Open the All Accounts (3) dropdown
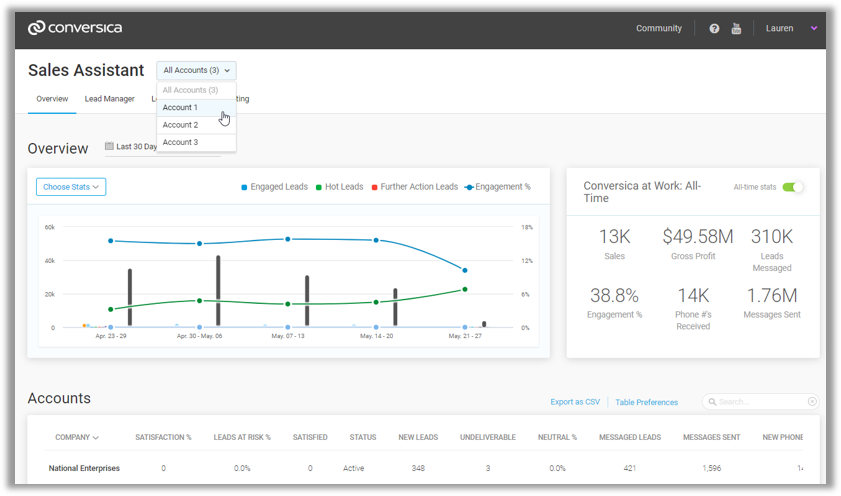The width and height of the screenshot is (841, 496). coord(196,70)
